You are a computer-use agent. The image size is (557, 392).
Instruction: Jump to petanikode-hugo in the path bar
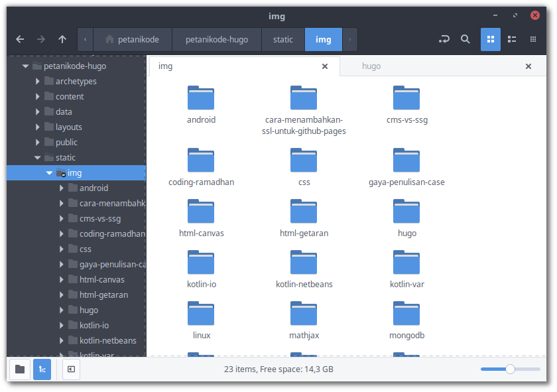pos(217,40)
